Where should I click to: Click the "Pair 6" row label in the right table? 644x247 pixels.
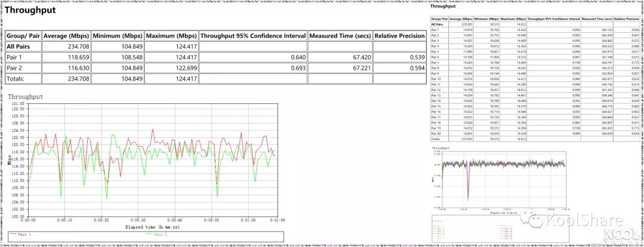coord(435,57)
